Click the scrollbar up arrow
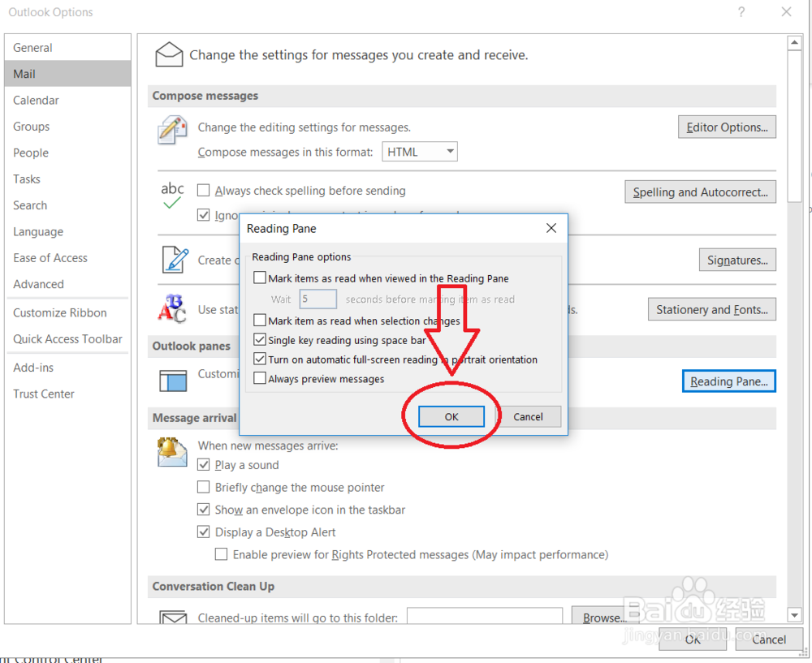 [x=794, y=42]
